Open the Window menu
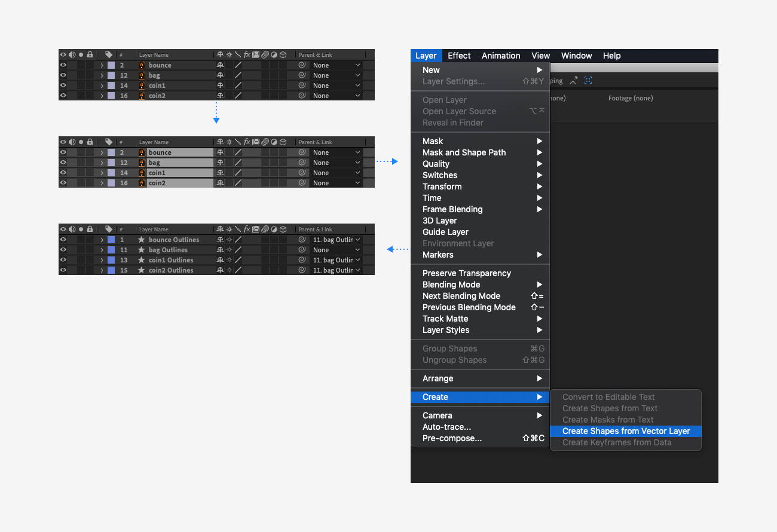 click(x=577, y=56)
